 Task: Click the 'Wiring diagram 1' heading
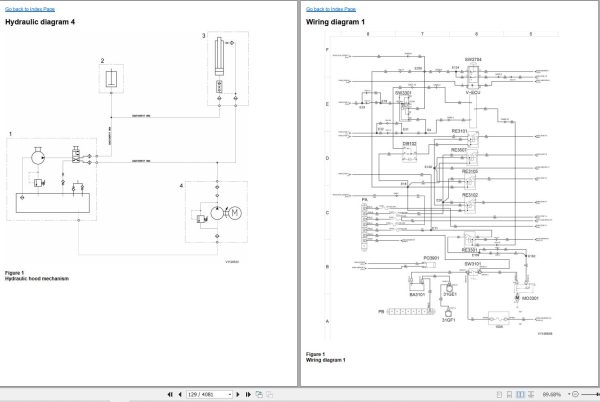[x=335, y=22]
